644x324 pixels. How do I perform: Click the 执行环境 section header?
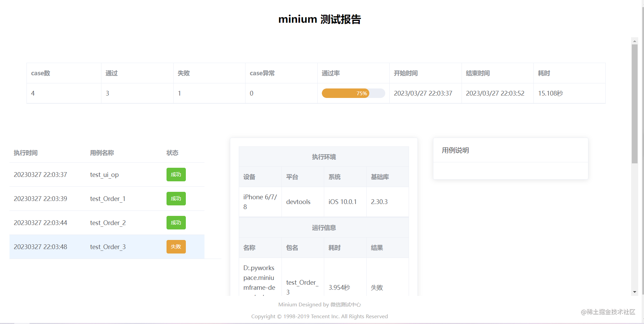click(324, 157)
